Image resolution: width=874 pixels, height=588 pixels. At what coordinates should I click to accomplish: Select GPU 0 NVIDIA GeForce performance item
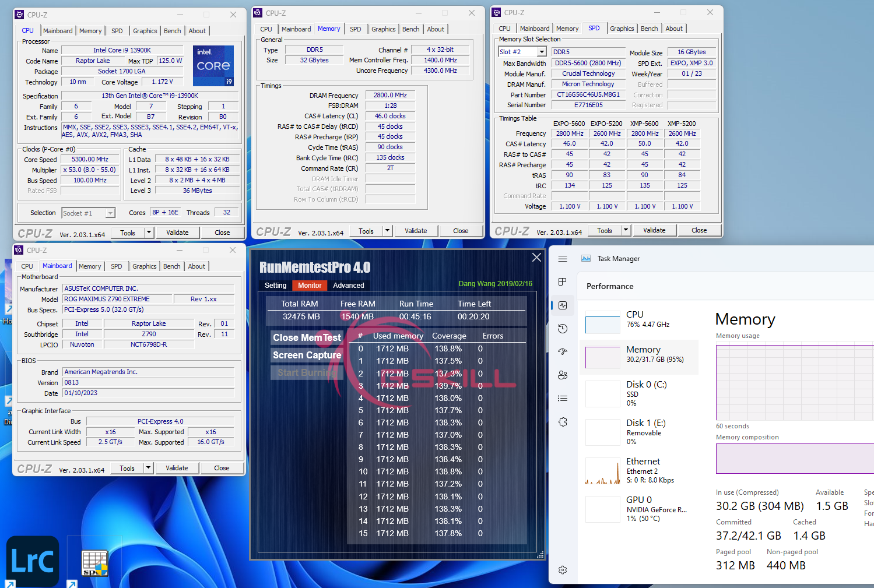[x=638, y=509]
